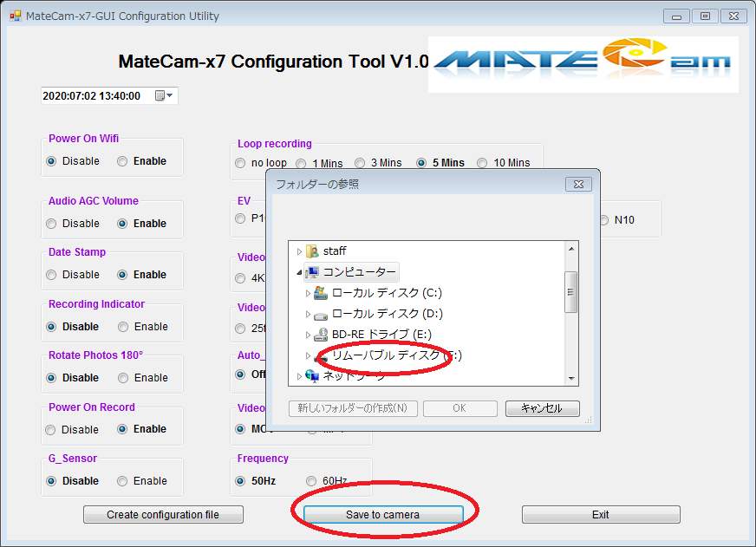Viewport: 756px width, 547px height.
Task: Expand the ネットワーク node
Action: click(x=299, y=376)
